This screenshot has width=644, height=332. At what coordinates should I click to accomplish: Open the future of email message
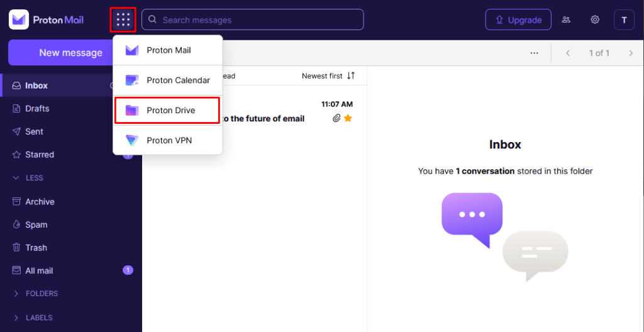263,119
